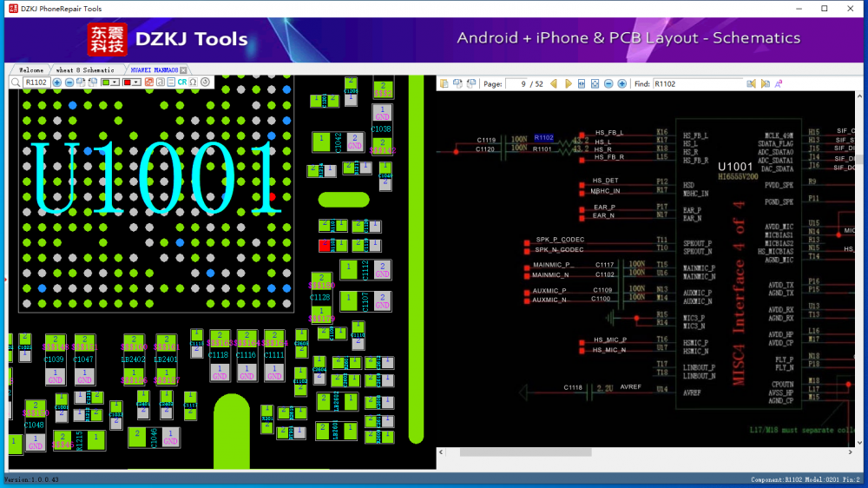Close the HUAWEI MANMA08 tab
868x488 pixels.
coord(184,70)
